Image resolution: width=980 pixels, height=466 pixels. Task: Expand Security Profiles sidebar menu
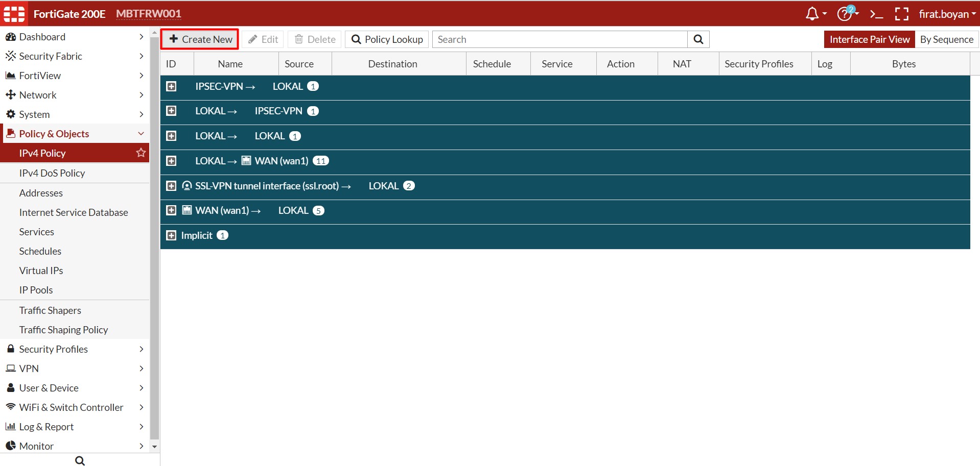(75, 349)
